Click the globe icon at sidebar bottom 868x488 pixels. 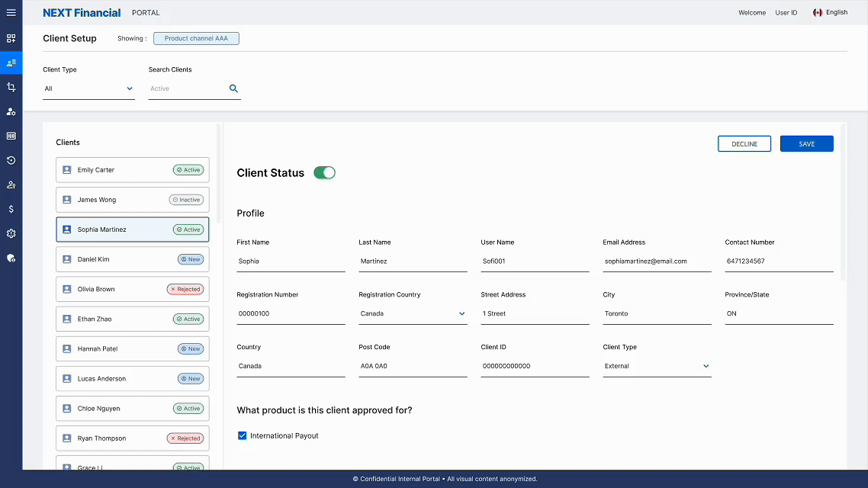coord(11,258)
